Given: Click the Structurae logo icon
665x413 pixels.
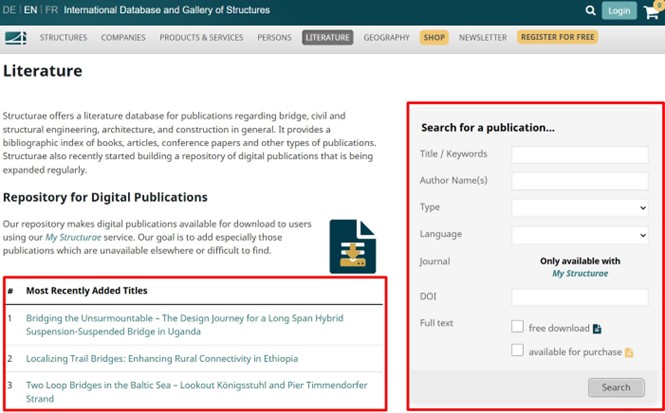Looking at the screenshot, I should pos(15,38).
